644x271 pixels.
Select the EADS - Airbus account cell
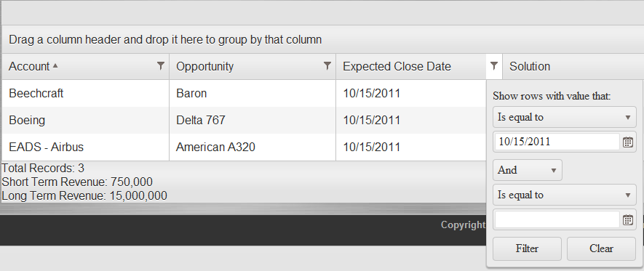85,147
